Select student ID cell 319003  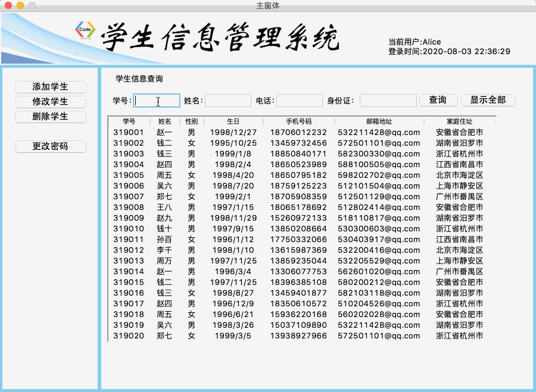point(129,154)
